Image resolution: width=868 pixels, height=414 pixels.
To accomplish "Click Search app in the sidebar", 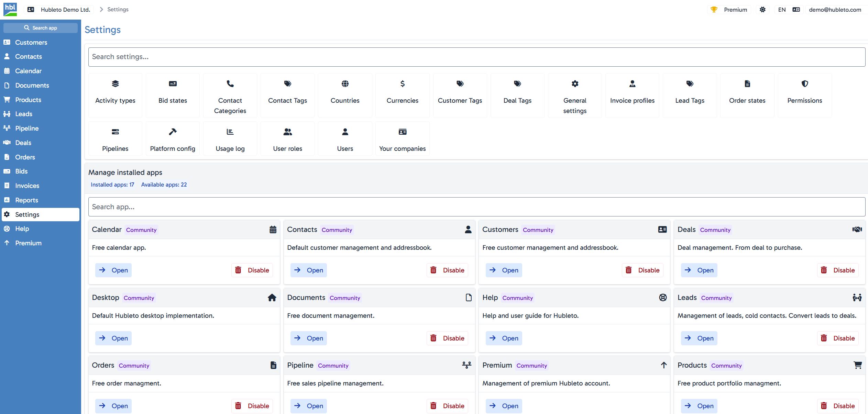I will [40, 27].
